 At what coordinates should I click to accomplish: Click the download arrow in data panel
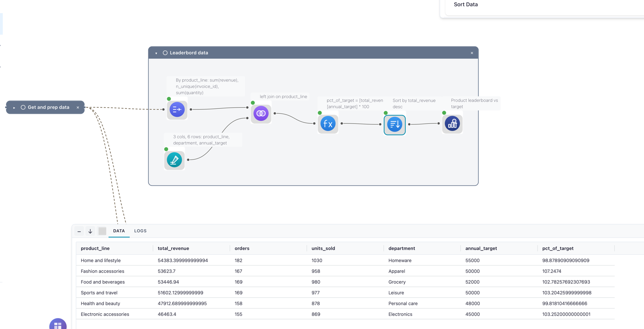click(x=90, y=231)
